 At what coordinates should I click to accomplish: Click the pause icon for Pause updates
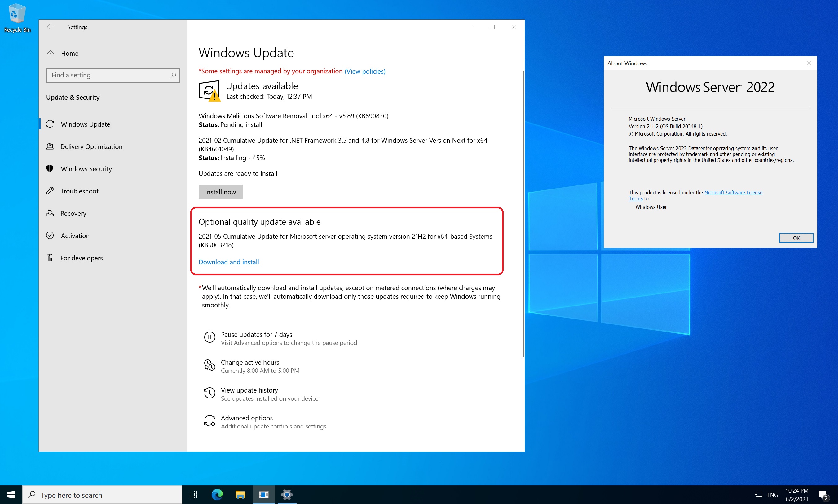[x=209, y=337]
